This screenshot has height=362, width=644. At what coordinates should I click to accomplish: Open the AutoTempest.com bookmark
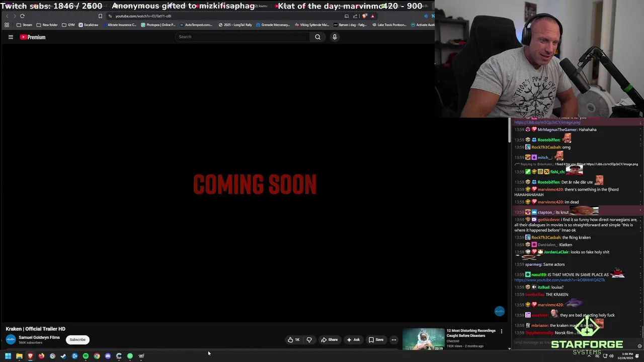click(x=196, y=25)
